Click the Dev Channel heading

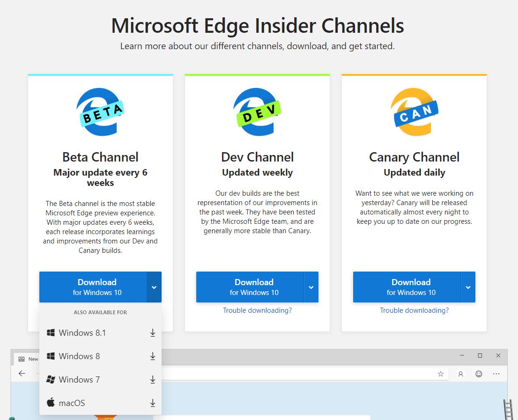click(257, 157)
